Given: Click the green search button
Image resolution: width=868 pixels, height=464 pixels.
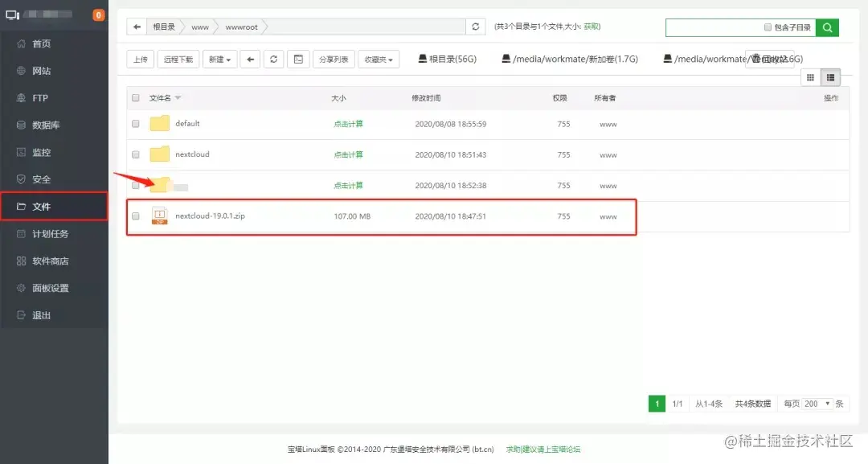Looking at the screenshot, I should click(827, 27).
